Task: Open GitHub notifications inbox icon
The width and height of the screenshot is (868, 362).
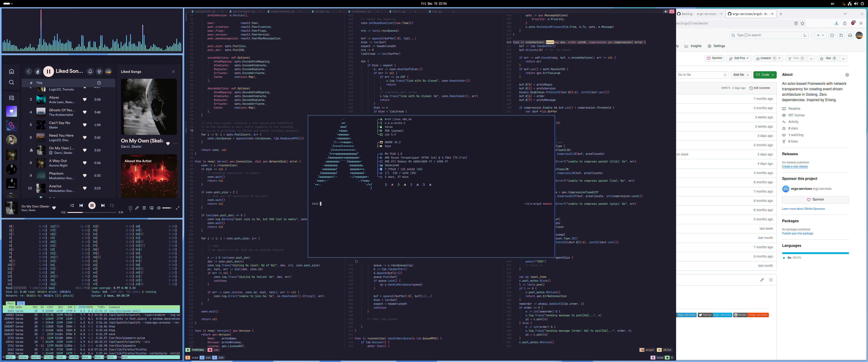Action: click(x=850, y=35)
